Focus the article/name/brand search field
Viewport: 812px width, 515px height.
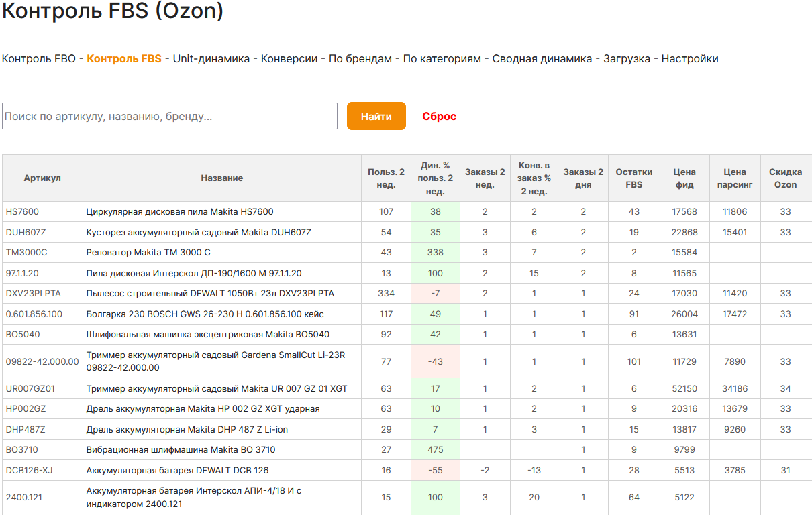[x=170, y=116]
